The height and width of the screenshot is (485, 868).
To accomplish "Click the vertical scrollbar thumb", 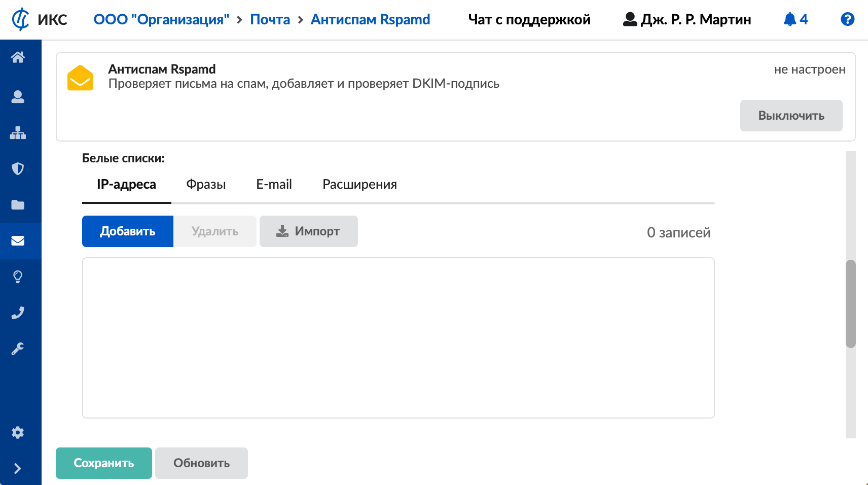I will (x=850, y=303).
